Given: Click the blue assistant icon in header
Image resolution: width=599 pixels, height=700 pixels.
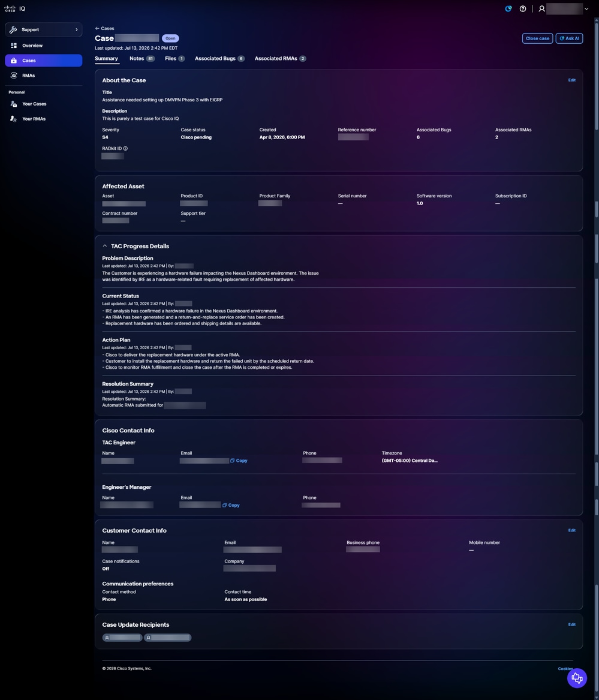Looking at the screenshot, I should 508,8.
